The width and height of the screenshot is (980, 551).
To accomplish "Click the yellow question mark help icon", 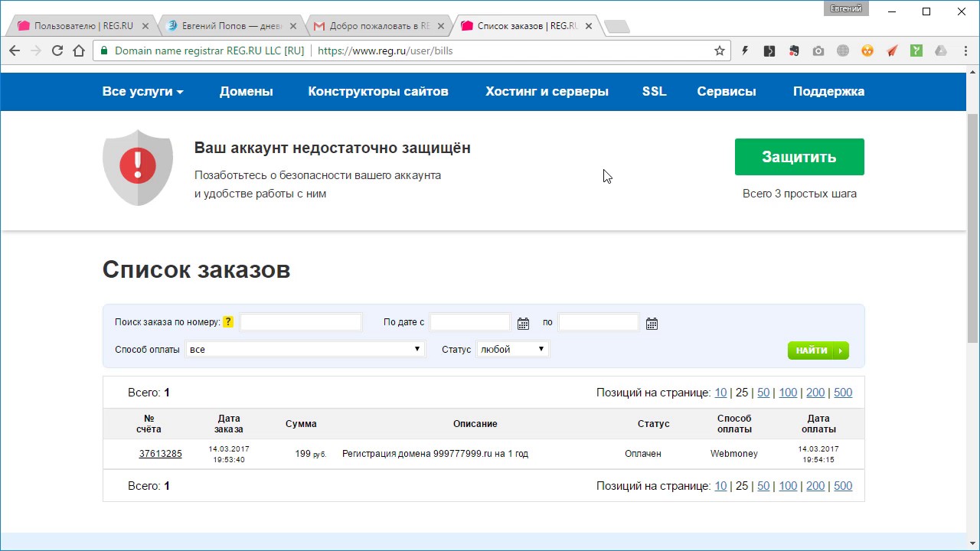I will [x=228, y=322].
